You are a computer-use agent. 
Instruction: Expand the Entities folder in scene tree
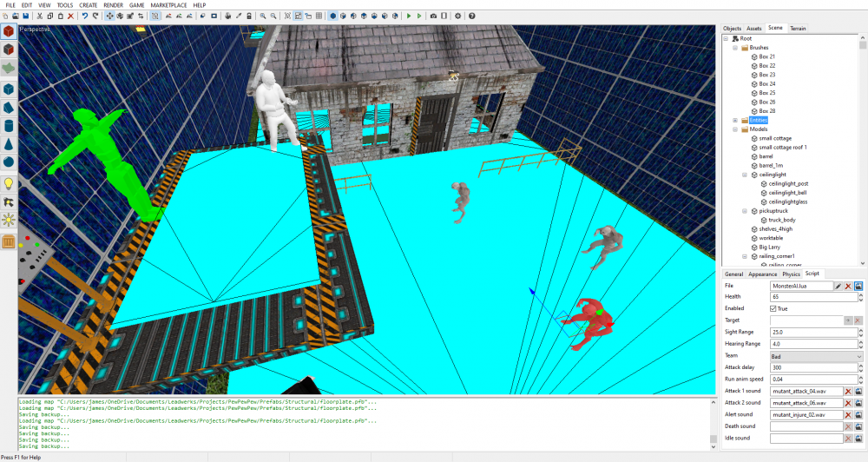pyautogui.click(x=735, y=120)
